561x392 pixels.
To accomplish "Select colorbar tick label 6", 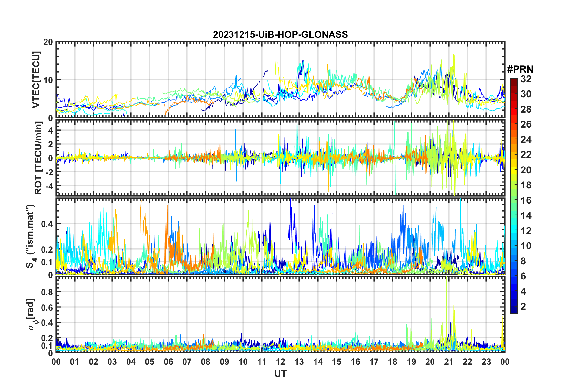I will coord(523,276).
